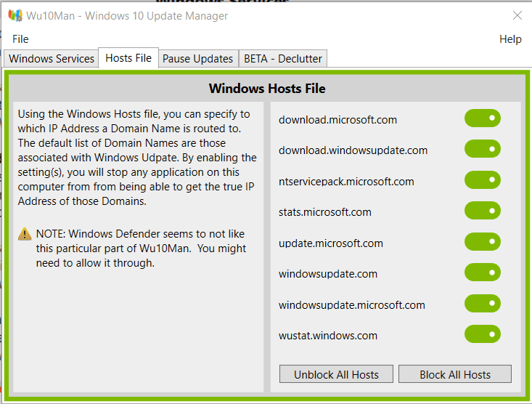Toggle blocking for download.windowsupdate.com
The height and width of the screenshot is (404, 532).
[x=483, y=149]
